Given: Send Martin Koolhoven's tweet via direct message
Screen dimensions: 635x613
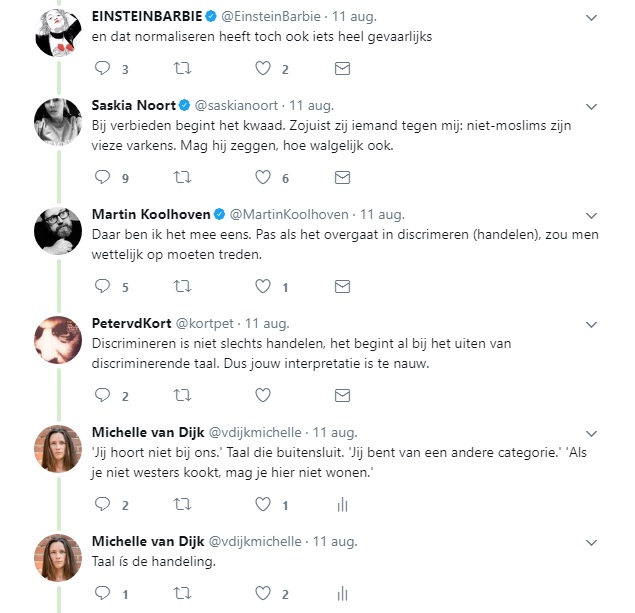Looking at the screenshot, I should click(342, 286).
